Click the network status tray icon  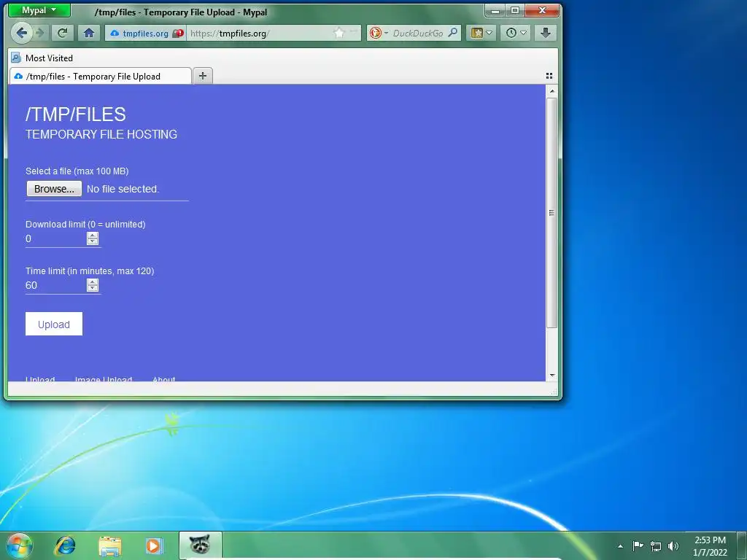tap(656, 546)
